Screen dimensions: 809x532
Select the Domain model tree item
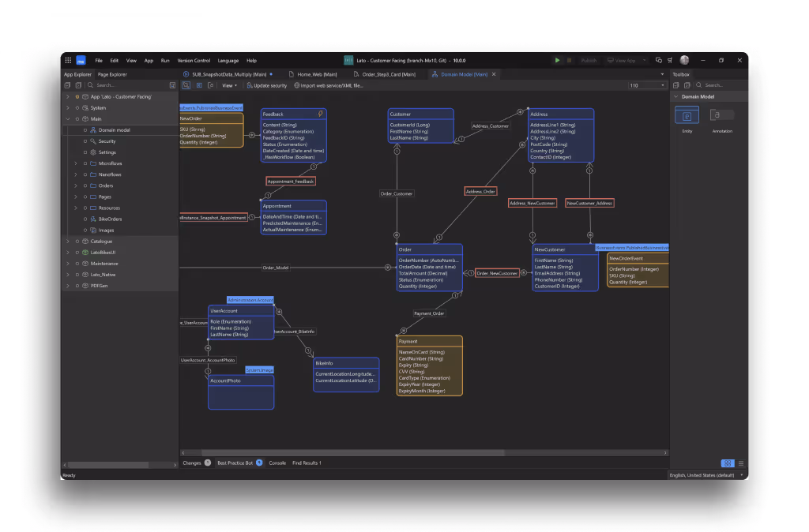[114, 130]
